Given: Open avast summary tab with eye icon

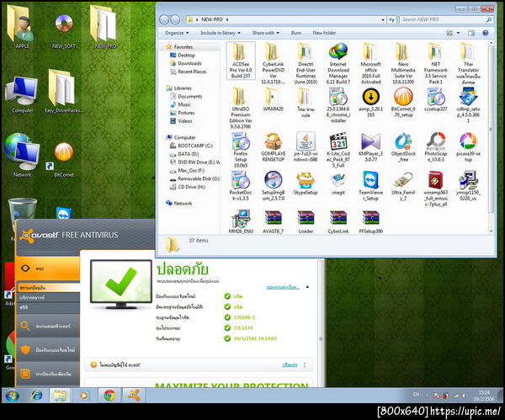Looking at the screenshot, I should (x=47, y=268).
